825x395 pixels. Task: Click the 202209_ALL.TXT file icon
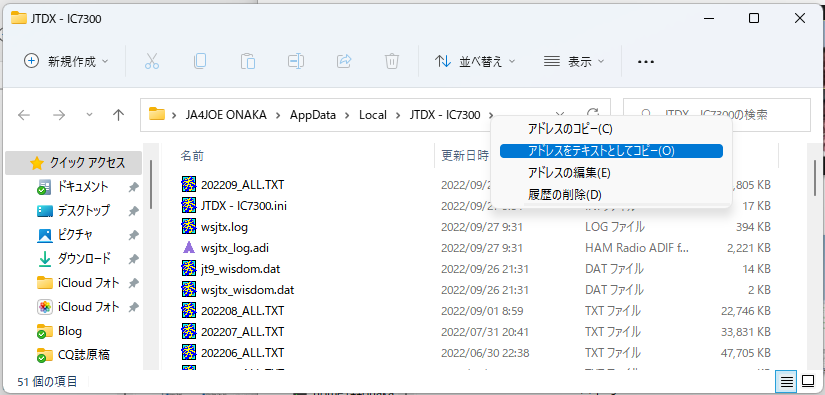click(x=188, y=184)
